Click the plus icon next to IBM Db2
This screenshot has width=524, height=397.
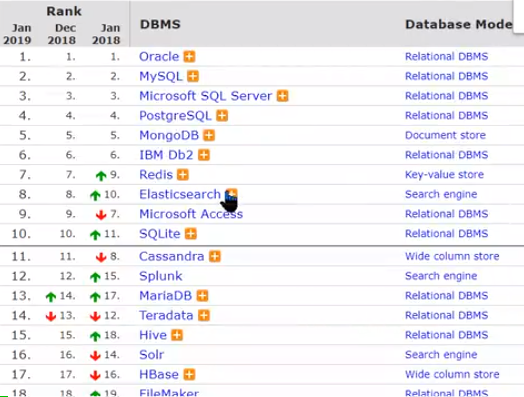coord(204,155)
